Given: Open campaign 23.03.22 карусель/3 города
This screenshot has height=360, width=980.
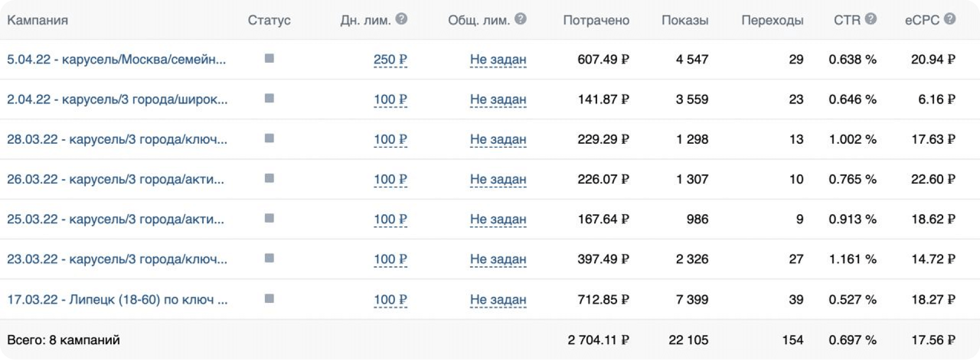Looking at the screenshot, I should pyautogui.click(x=117, y=259).
